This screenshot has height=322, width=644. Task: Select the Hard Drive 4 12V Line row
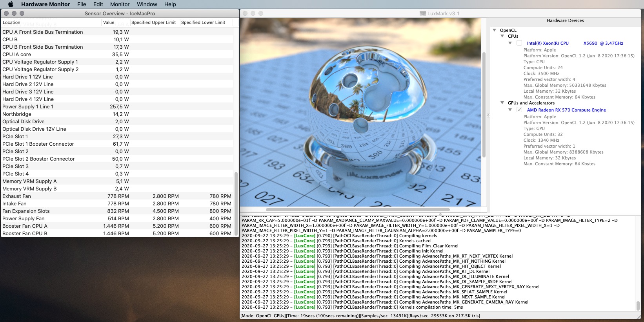(118, 99)
